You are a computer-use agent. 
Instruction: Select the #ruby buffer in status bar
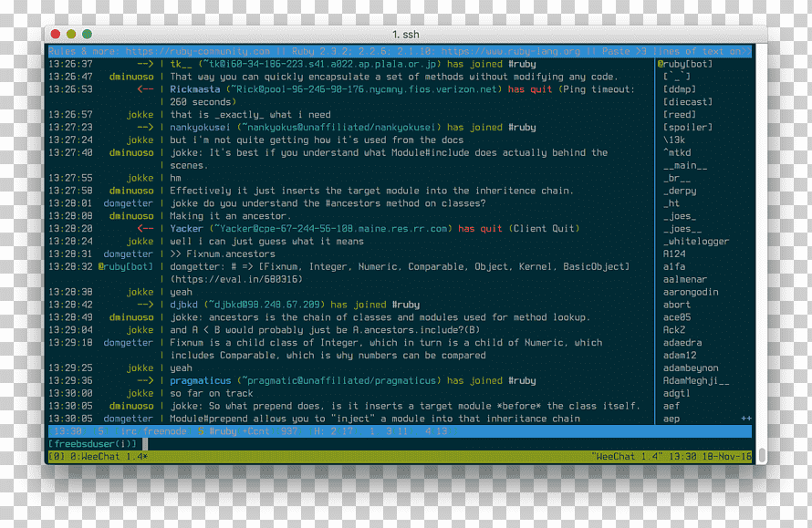223,431
